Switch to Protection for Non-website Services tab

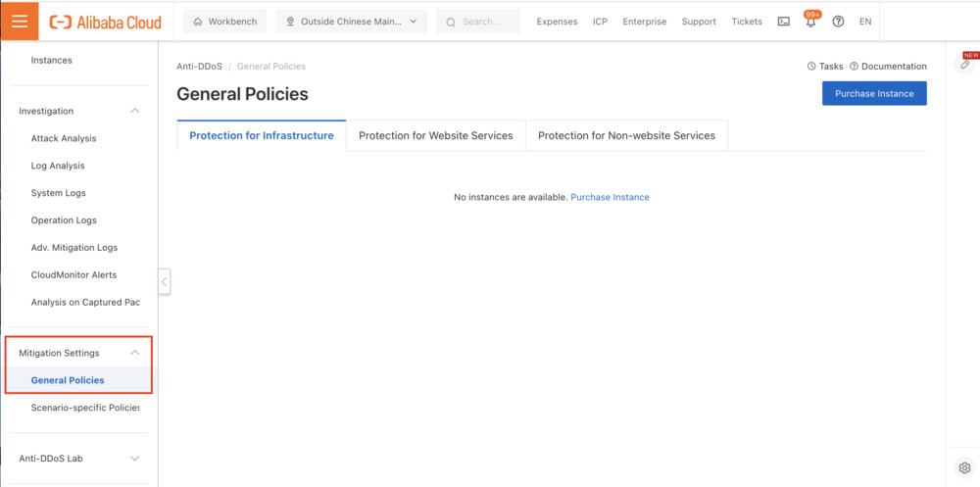click(x=627, y=135)
